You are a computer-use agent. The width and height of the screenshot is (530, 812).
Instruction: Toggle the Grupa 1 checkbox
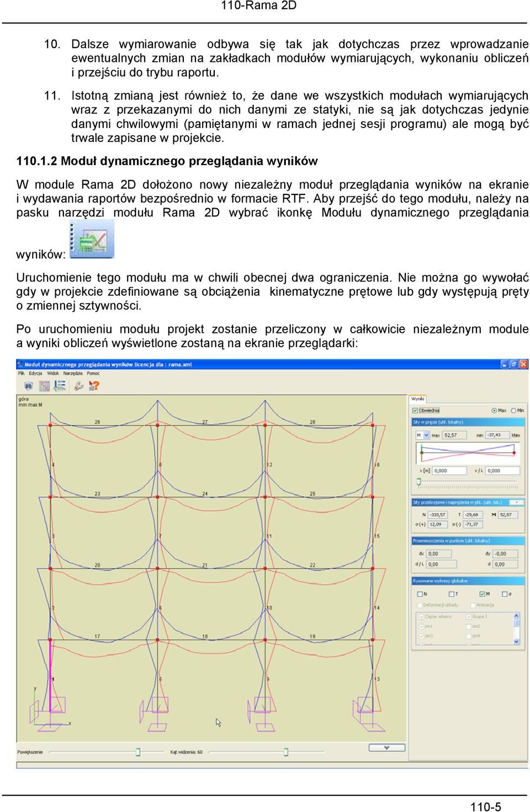click(469, 617)
